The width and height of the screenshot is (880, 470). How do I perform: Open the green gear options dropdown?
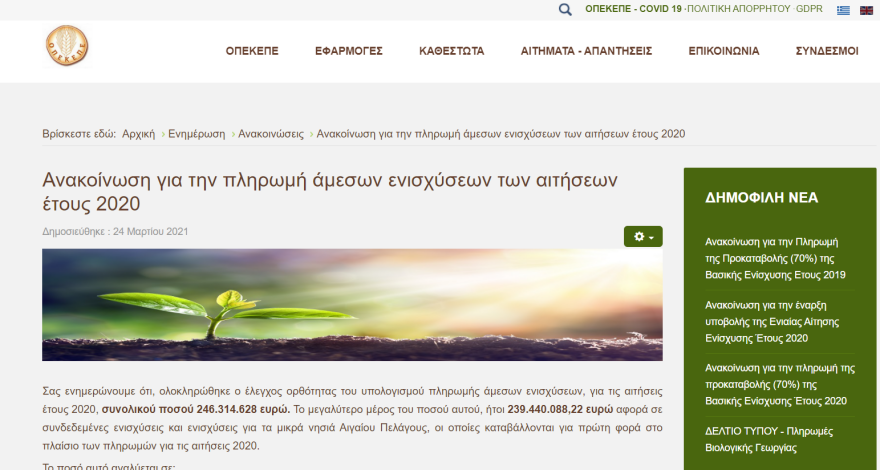pos(643,236)
